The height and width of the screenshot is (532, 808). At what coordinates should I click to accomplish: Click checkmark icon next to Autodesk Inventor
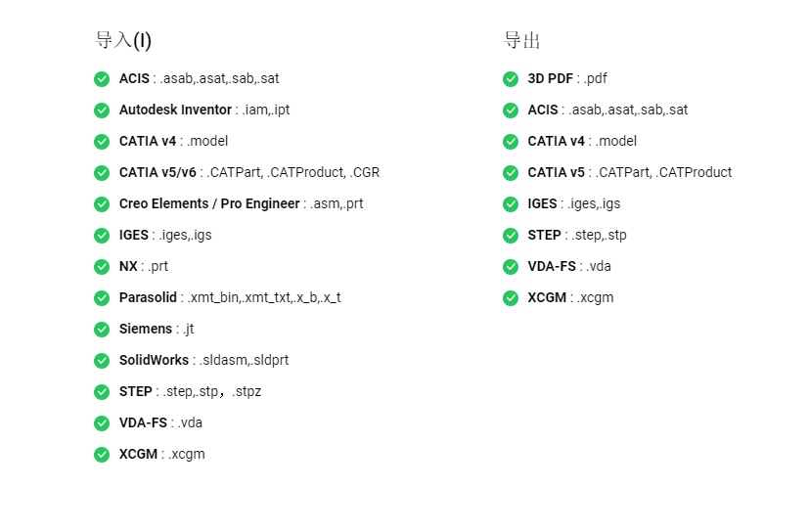pos(102,111)
